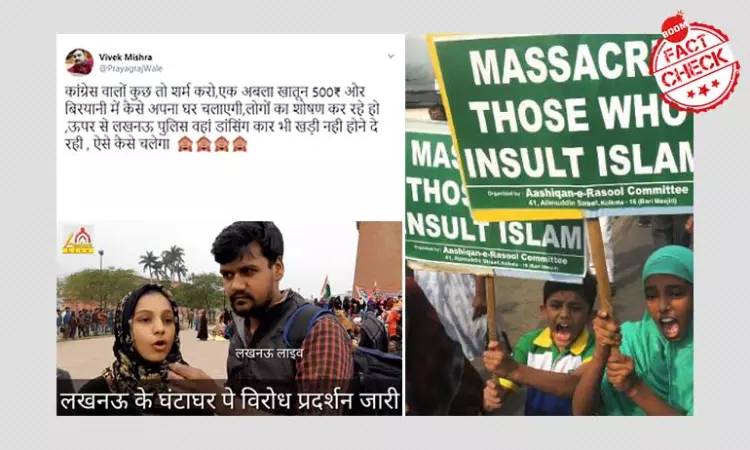Open the Lucknow protest video thumbnail
750x450 pixels.
tap(229, 318)
